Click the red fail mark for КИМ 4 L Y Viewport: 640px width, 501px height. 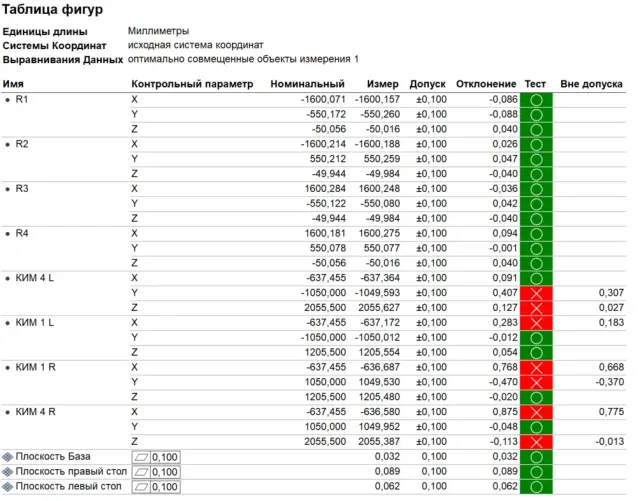536,294
